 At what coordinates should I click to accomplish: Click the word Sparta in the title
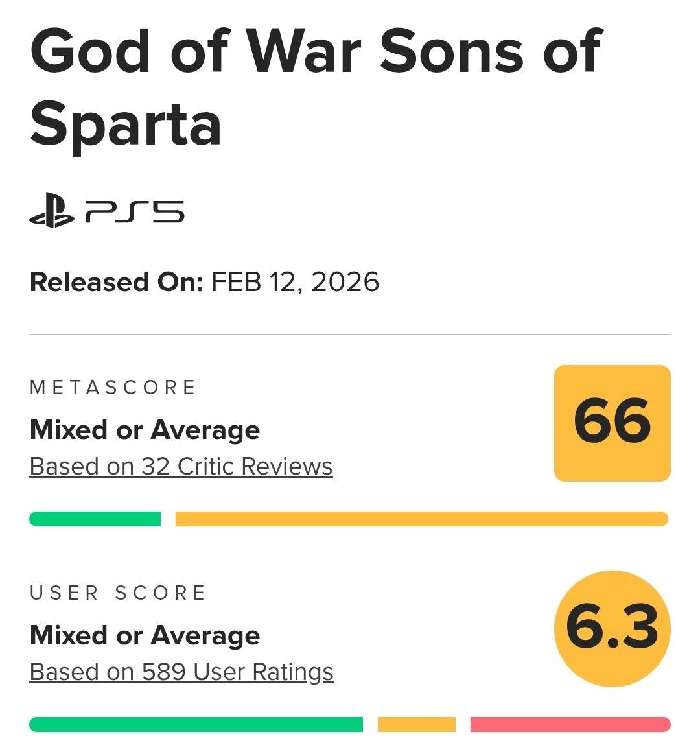pos(126,126)
